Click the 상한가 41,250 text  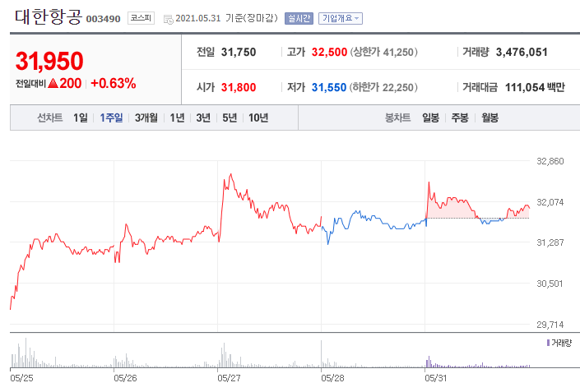(383, 52)
